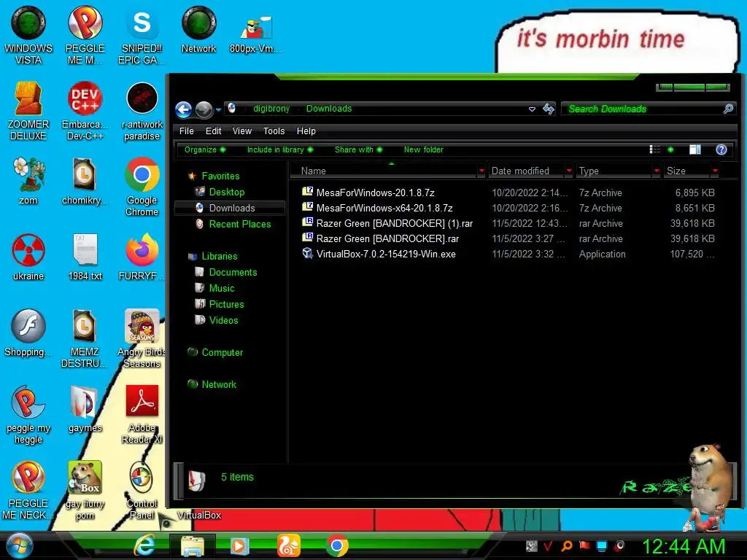Select Computer in navigation pane

pos(222,352)
